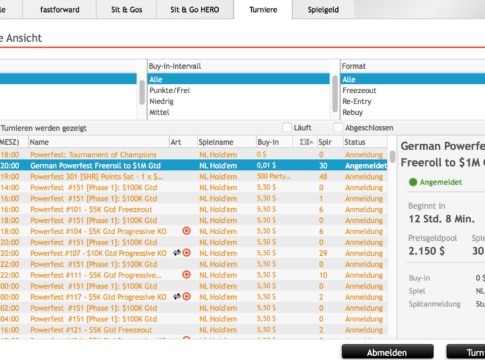The height and width of the screenshot is (360, 485).
Task: Click the knockout target icon in Powerfest #104 row
Action: [x=187, y=231]
